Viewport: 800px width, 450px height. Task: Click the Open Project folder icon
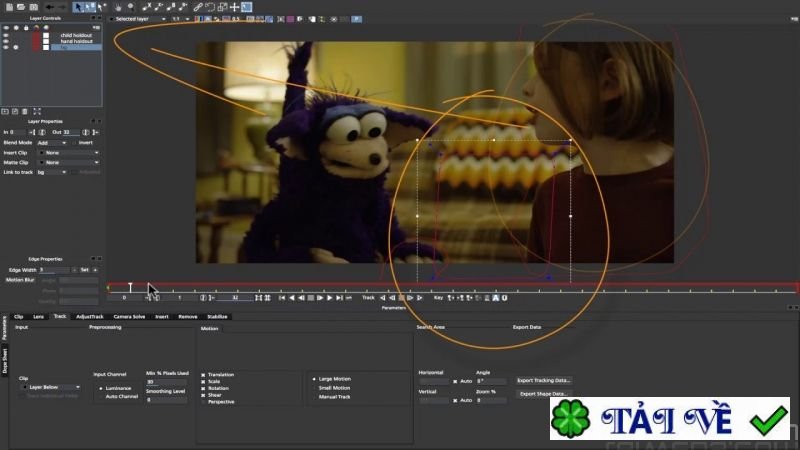(21, 7)
